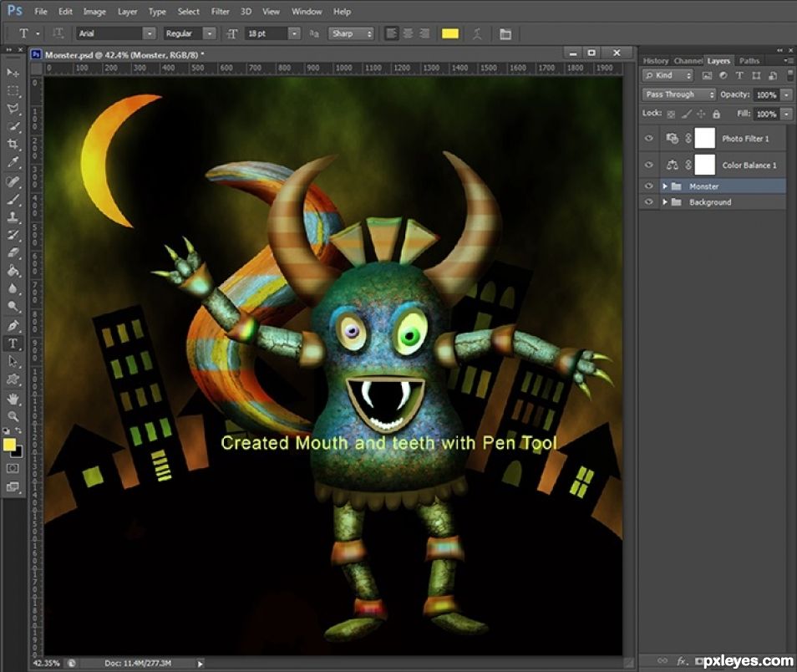The width and height of the screenshot is (797, 672).
Task: Select the History Brush tool
Action: pyautogui.click(x=13, y=235)
